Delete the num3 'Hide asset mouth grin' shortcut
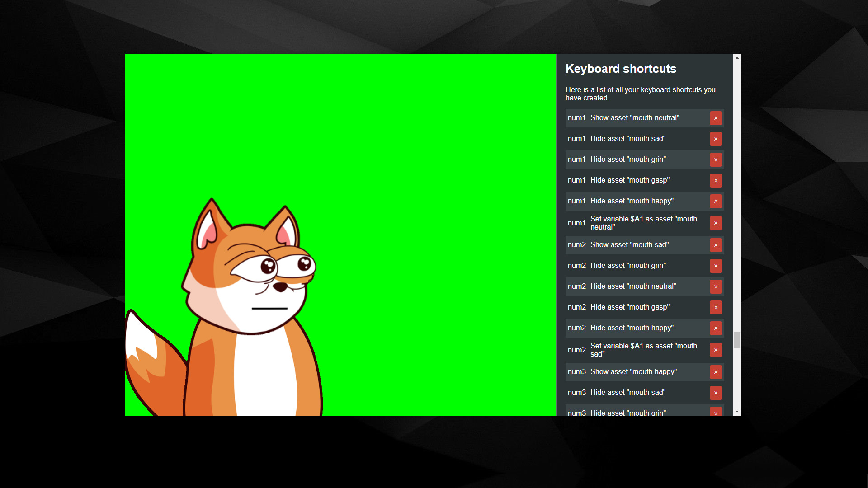The image size is (868, 488). 716,412
